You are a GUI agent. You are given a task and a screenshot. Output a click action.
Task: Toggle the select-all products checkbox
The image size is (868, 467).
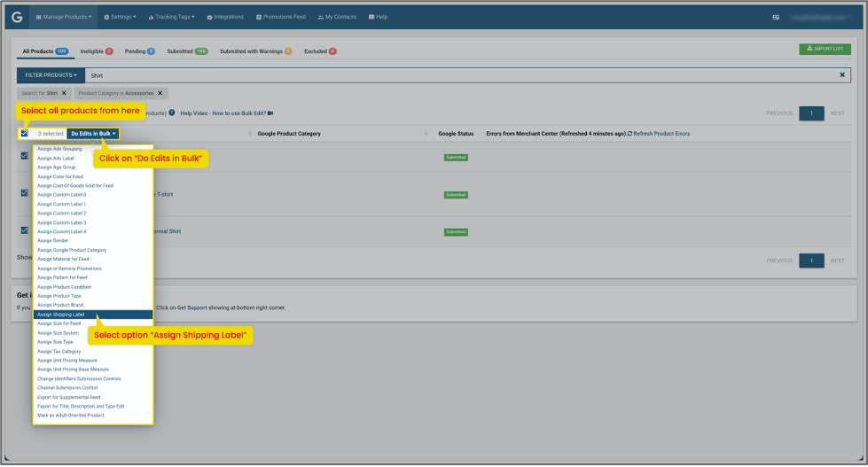[24, 133]
